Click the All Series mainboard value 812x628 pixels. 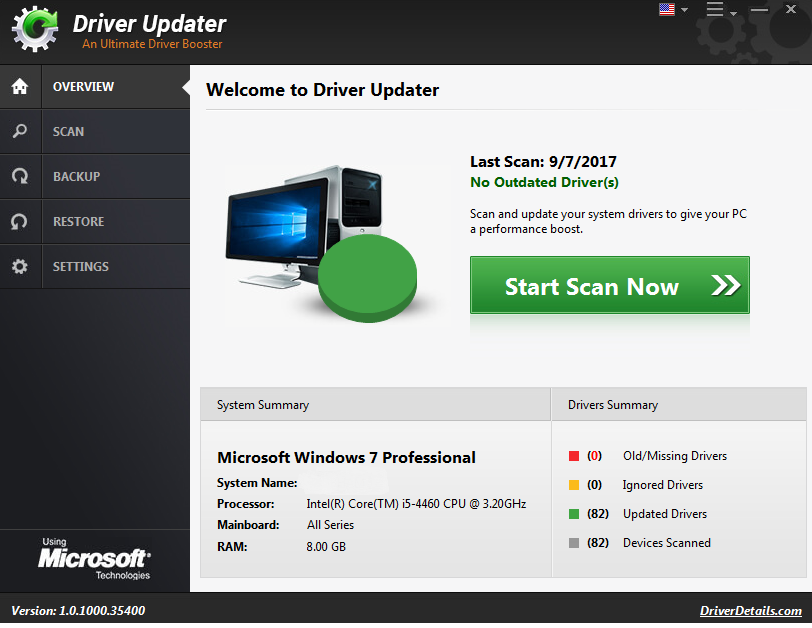330,525
